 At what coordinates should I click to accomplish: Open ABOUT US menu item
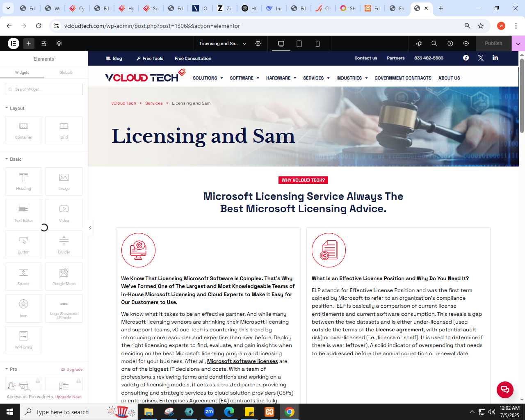pyautogui.click(x=449, y=78)
